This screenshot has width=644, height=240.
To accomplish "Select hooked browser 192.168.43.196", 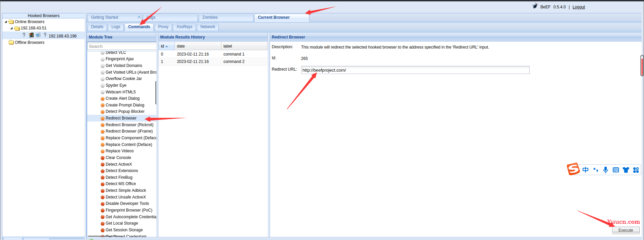I will click(63, 36).
